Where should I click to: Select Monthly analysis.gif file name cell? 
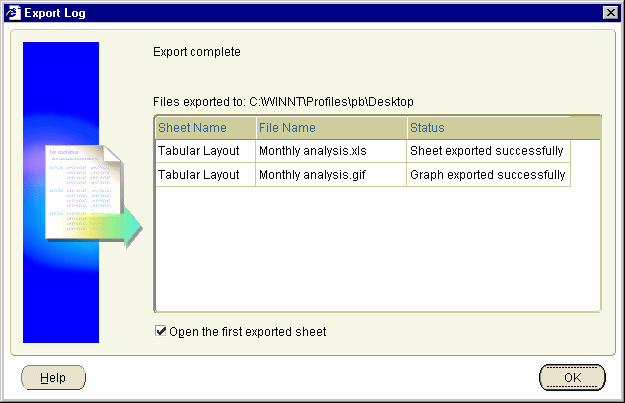[x=331, y=175]
